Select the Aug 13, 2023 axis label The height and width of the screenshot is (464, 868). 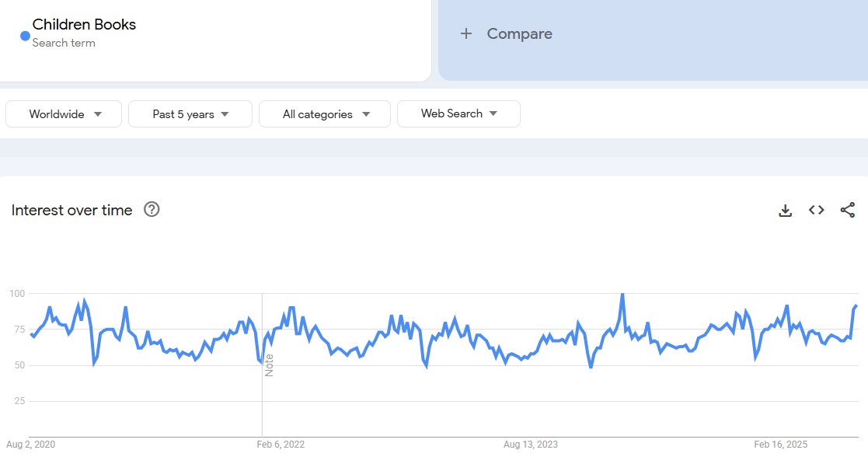[x=530, y=445]
